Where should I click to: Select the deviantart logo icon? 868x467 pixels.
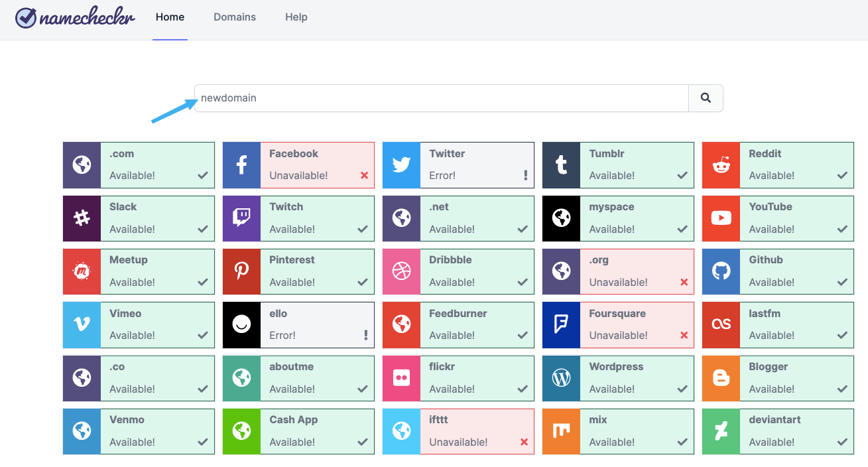(x=721, y=431)
